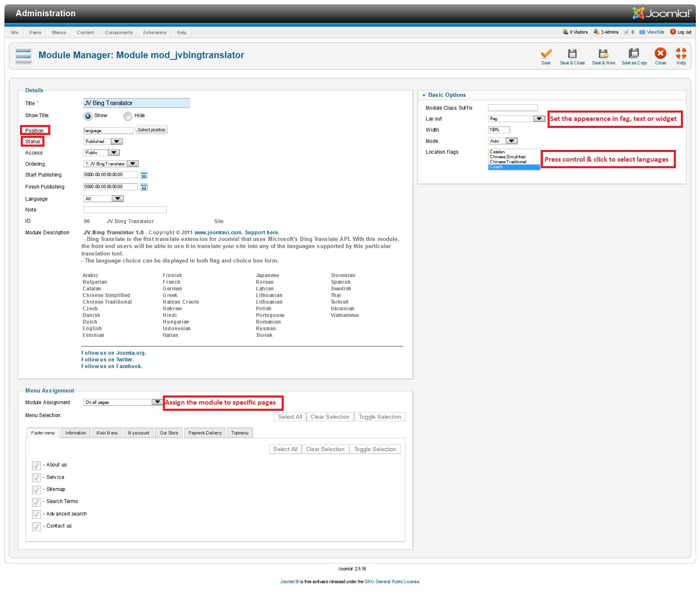Click the Position language input field
The height and width of the screenshot is (594, 700).
(x=108, y=130)
